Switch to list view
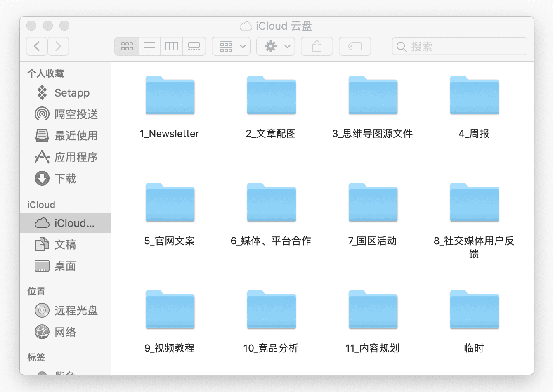The image size is (553, 392). click(x=149, y=46)
